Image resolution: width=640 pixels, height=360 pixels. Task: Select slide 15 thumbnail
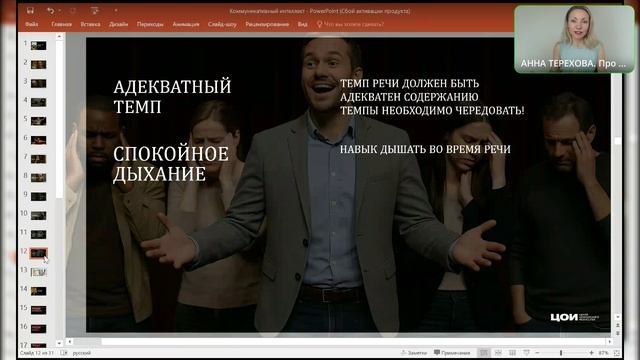[x=38, y=310]
